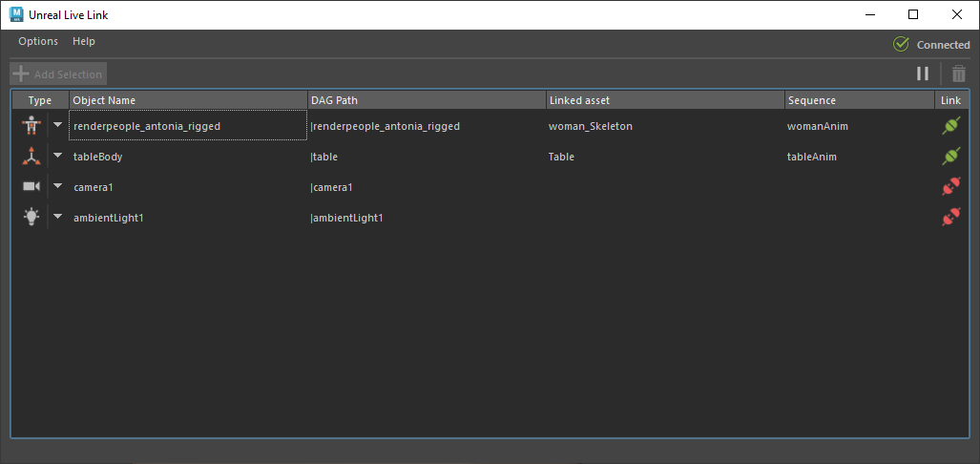The image size is (980, 464).
Task: Open type dropdown for camera1 row
Action: [58, 186]
